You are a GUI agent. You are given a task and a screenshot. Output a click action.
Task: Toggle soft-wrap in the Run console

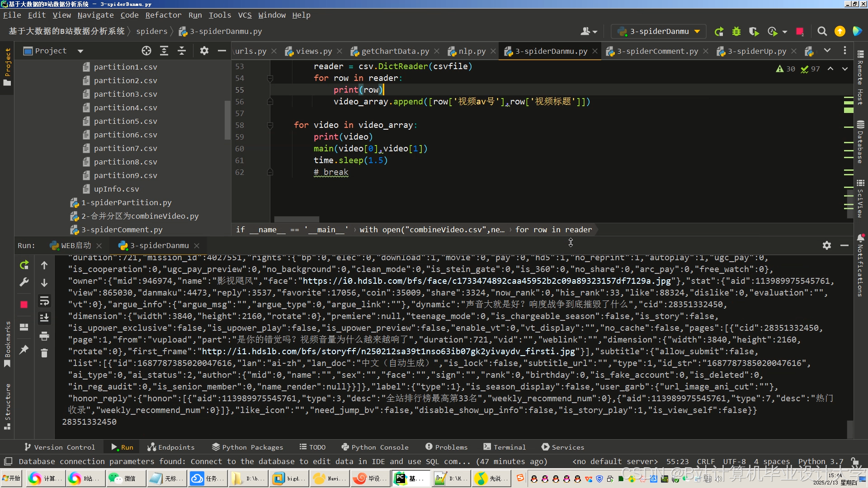(x=44, y=301)
